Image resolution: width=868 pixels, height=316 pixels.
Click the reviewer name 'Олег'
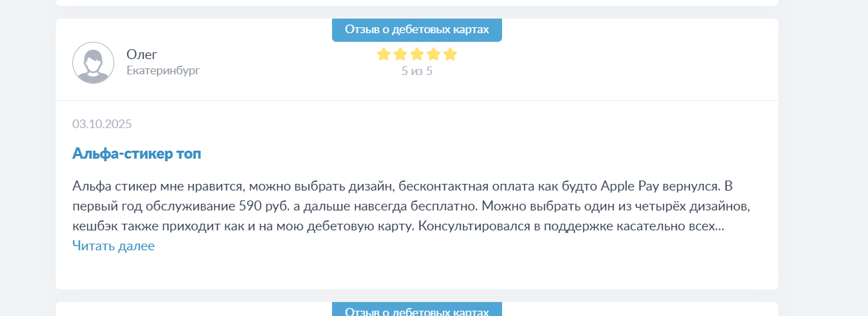pos(141,54)
